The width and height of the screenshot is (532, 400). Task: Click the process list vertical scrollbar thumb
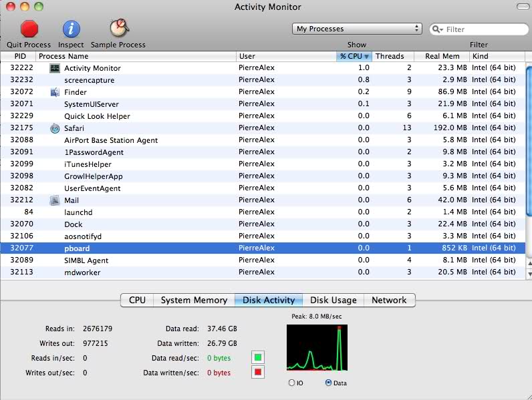[x=529, y=141]
